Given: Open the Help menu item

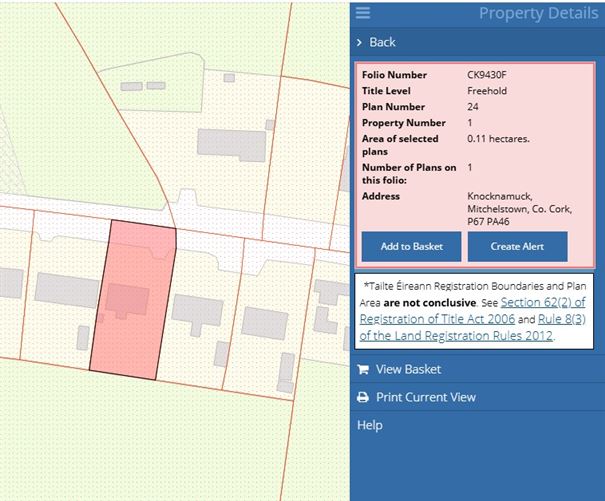Looking at the screenshot, I should [370, 425].
